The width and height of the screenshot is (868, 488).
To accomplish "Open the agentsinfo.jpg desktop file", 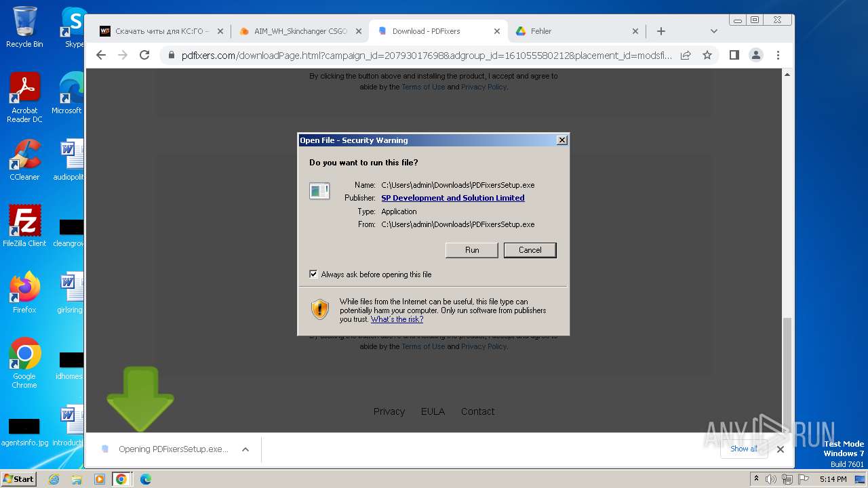I will coord(24,432).
